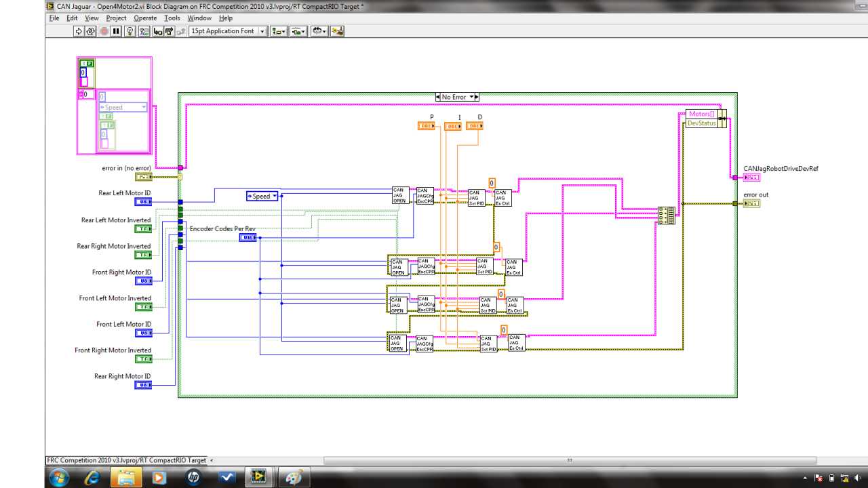Viewport: 868px width, 488px height.
Task: Select Rear Right Motor Inverted boolean terminal
Action: (144, 255)
